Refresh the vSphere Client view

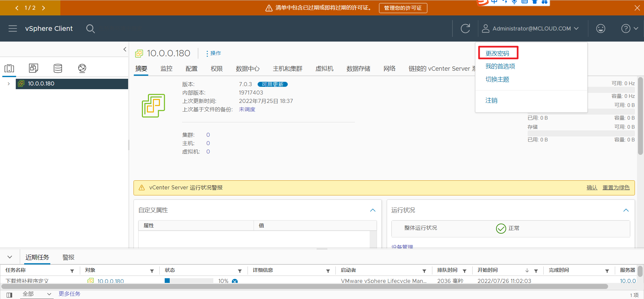(465, 28)
